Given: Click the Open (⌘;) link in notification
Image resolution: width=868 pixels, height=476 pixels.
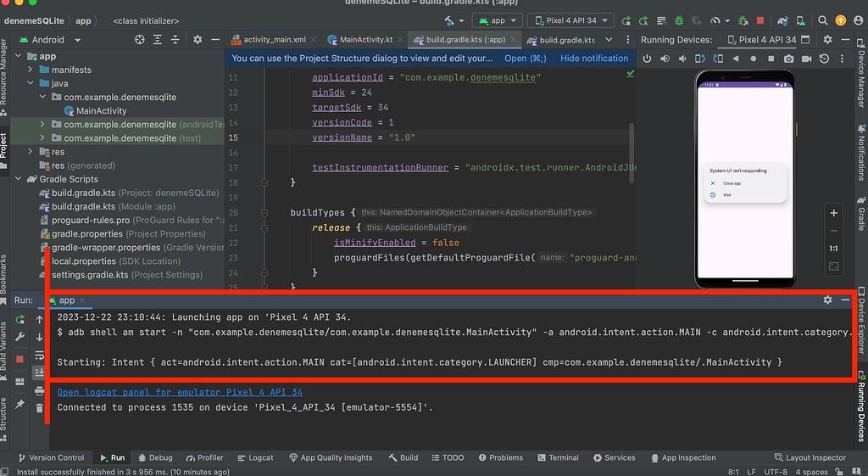Looking at the screenshot, I should pyautogui.click(x=526, y=59).
